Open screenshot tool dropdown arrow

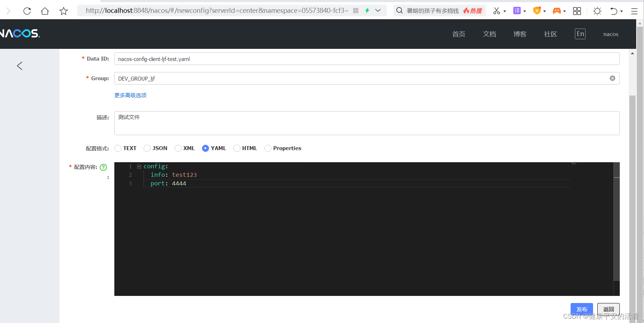pyautogui.click(x=505, y=11)
